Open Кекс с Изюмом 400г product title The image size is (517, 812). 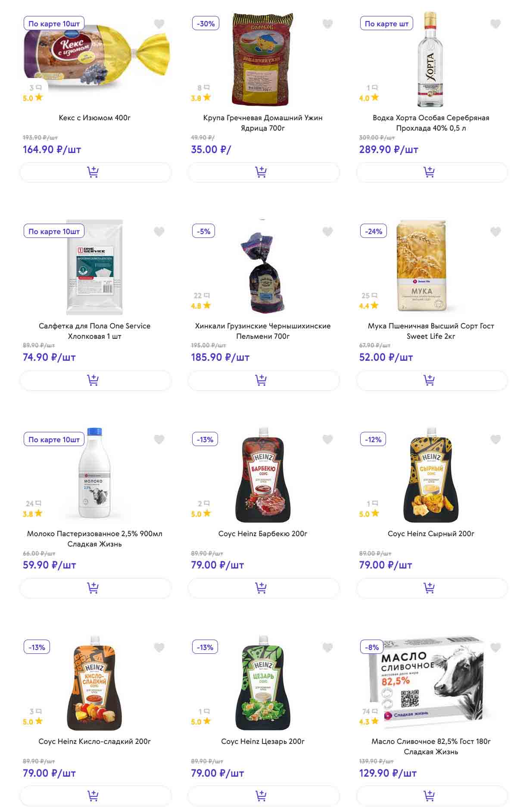pos(95,118)
